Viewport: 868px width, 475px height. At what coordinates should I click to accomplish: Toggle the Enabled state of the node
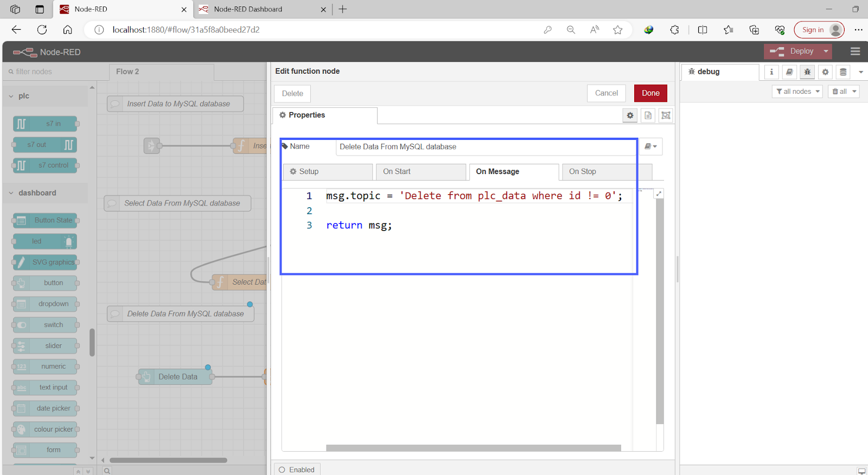point(297,470)
